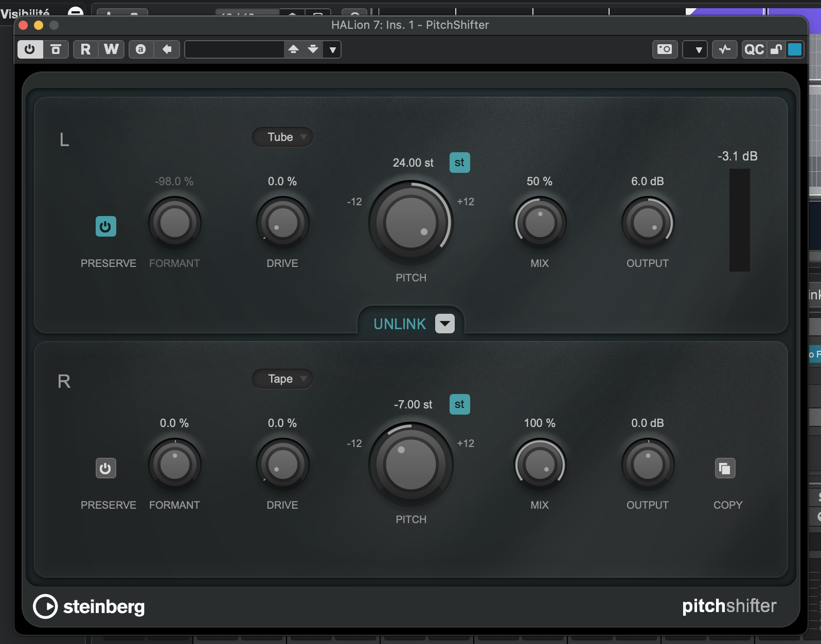Screen dimensions: 821x644
Task: Click the plugin activate power button
Action: click(30, 49)
